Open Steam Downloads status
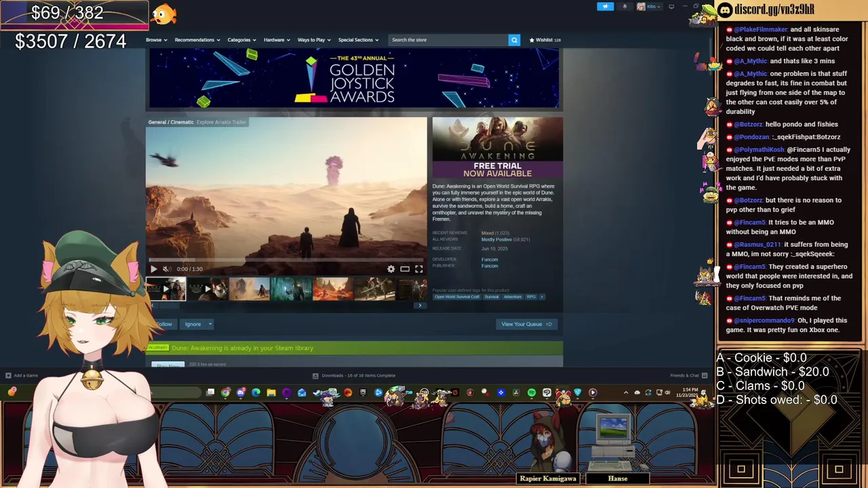The image size is (868, 488). [x=353, y=375]
